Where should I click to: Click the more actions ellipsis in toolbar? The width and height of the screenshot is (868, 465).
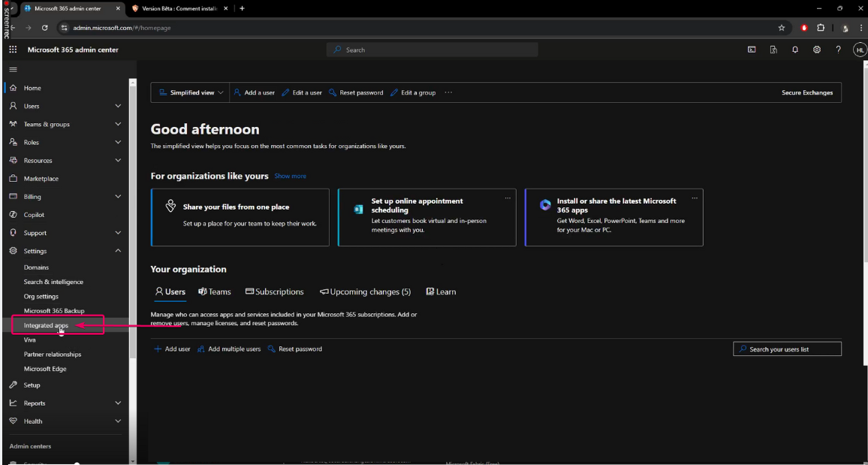(448, 92)
